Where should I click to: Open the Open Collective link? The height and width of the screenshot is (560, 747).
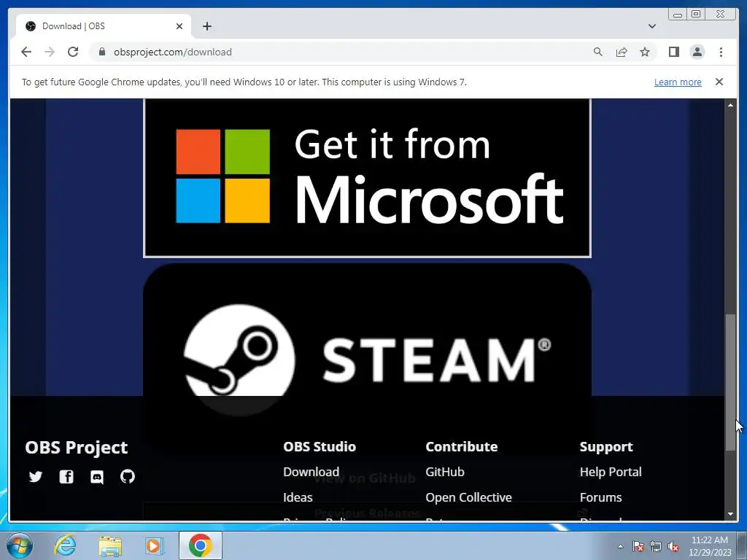(469, 497)
